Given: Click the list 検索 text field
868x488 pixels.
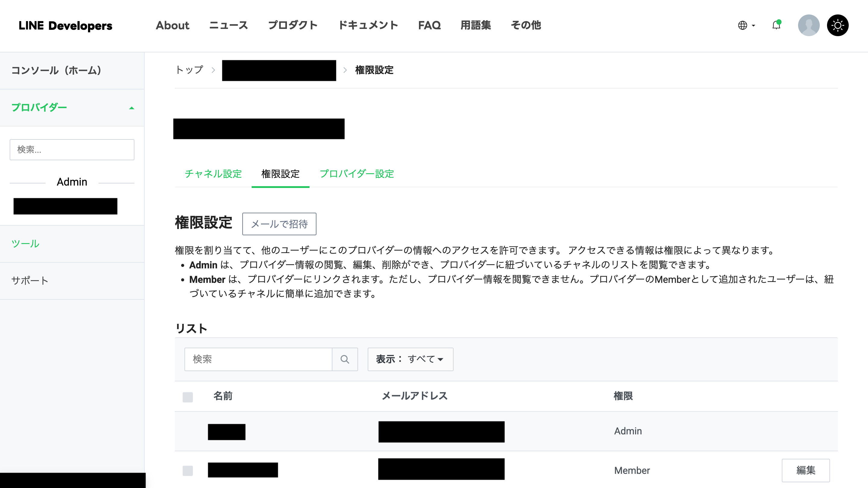Looking at the screenshot, I should pyautogui.click(x=258, y=359).
